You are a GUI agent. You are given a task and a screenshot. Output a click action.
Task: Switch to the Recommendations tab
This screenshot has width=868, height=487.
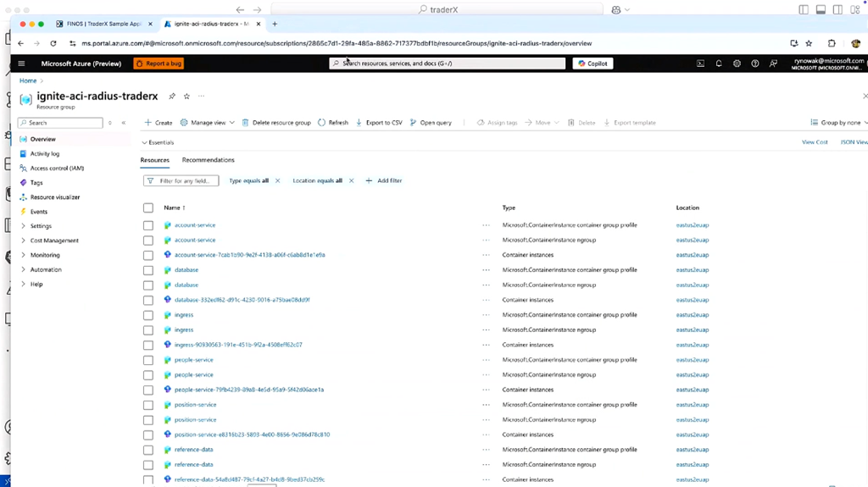[209, 160]
